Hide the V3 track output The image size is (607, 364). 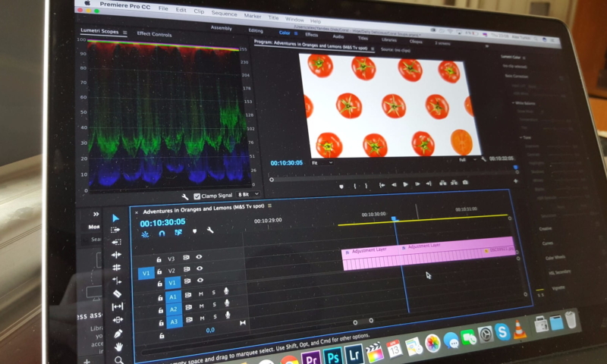click(200, 258)
